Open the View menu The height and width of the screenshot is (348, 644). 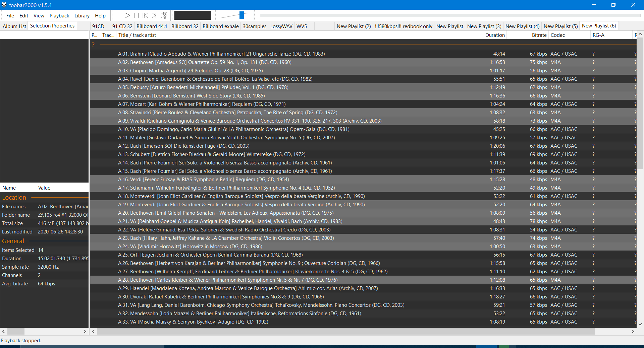pos(39,16)
